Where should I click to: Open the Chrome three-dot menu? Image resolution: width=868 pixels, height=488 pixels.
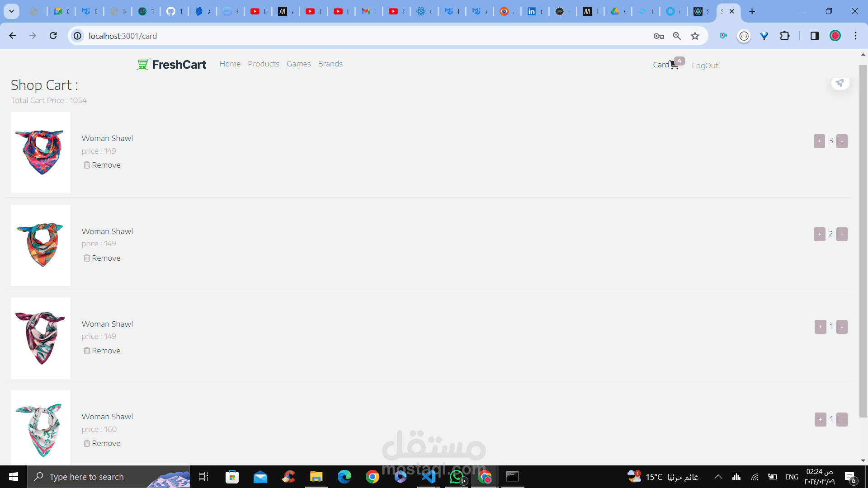855,36
